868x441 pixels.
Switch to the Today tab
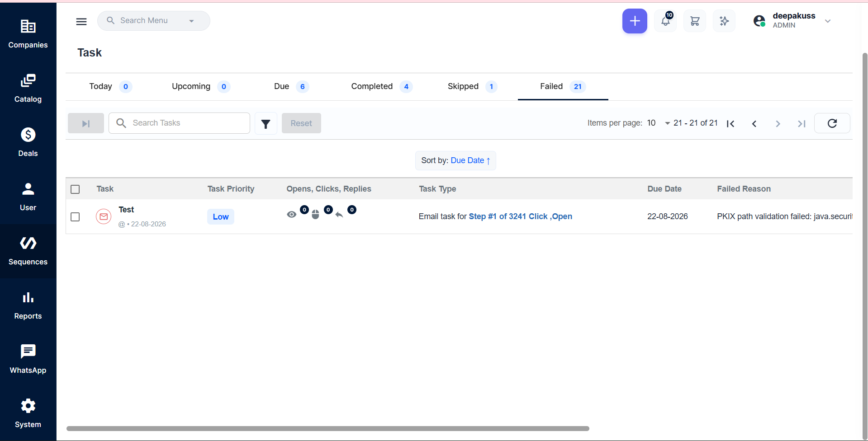(110, 86)
